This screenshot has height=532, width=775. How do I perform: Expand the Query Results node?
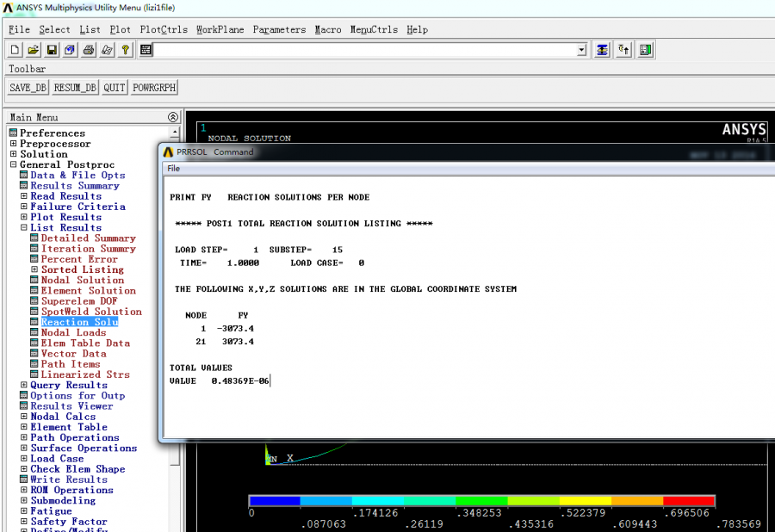(x=23, y=385)
